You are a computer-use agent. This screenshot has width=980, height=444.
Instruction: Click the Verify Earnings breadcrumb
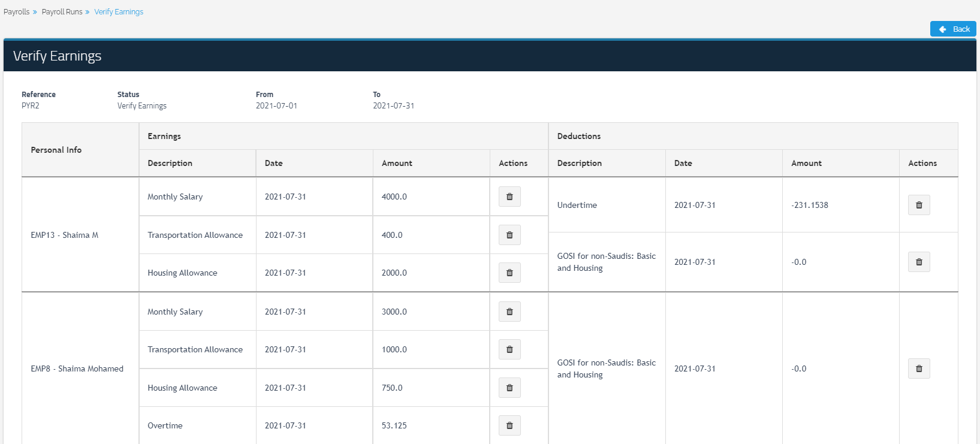[x=119, y=12]
